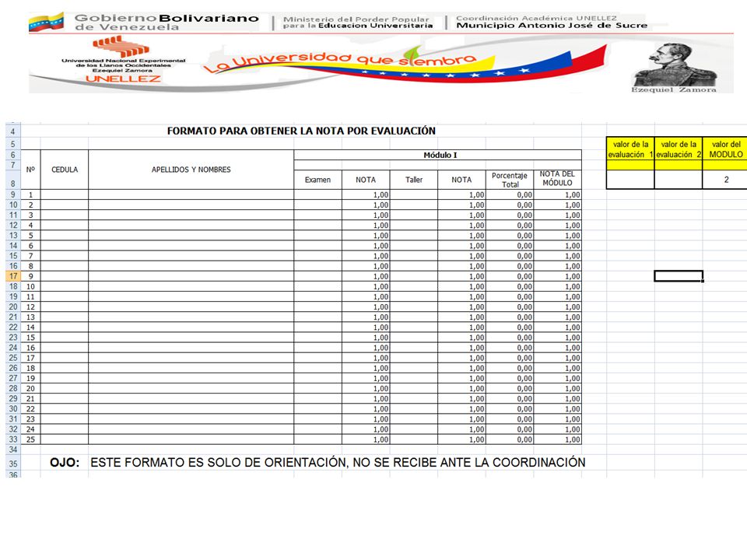Select row header 35
The image size is (747, 560).
click(13, 464)
